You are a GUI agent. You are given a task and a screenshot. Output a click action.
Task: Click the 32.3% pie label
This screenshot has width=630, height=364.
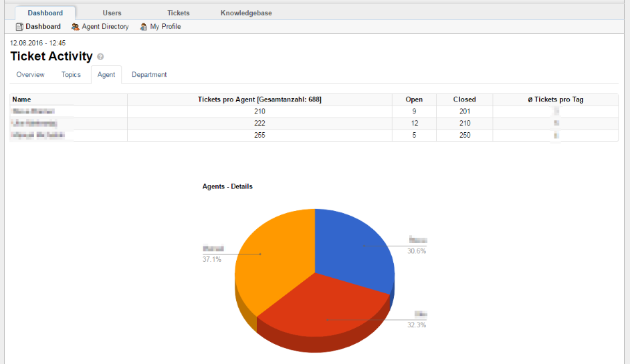[417, 325]
